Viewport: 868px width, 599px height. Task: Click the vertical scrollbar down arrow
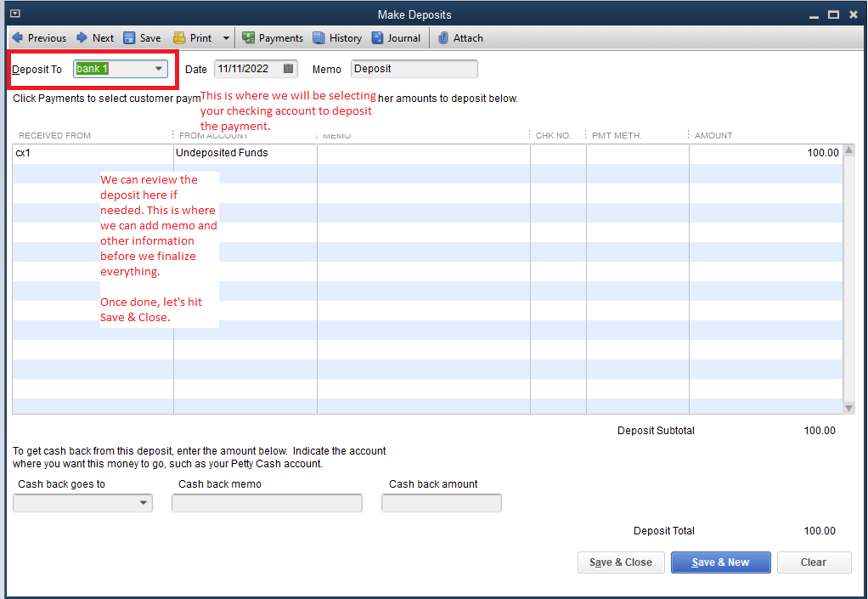tap(849, 407)
